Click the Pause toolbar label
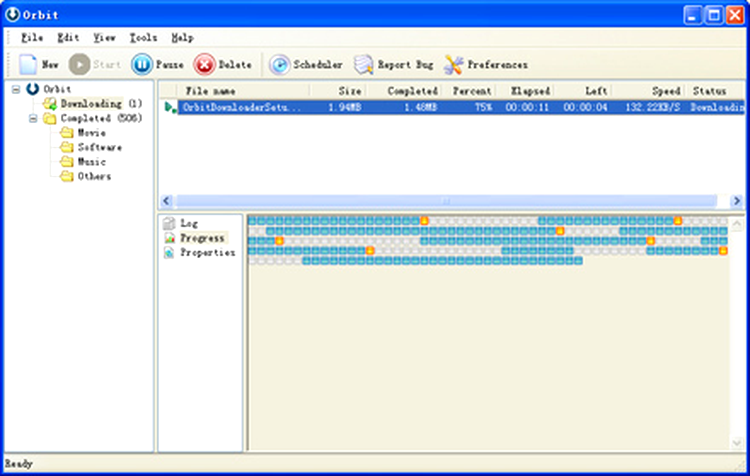The height and width of the screenshot is (476, 750). point(170,64)
